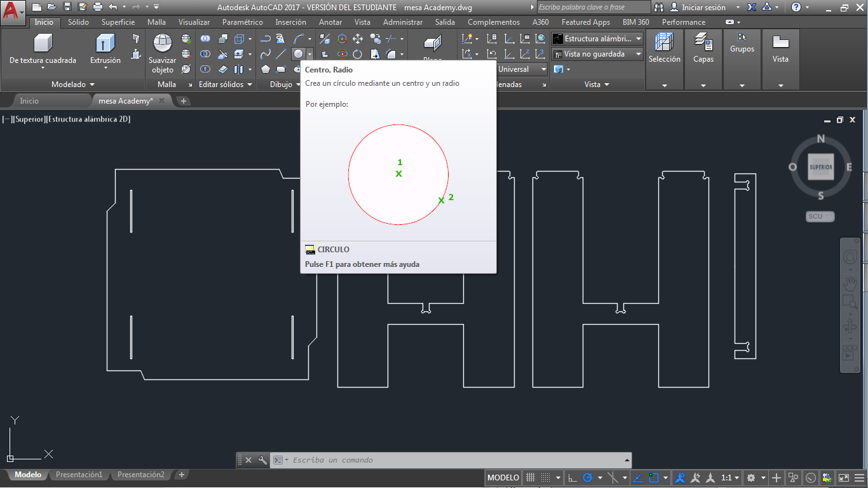This screenshot has width=868, height=488.
Task: Click the customize command line wrench icon
Action: [262, 460]
